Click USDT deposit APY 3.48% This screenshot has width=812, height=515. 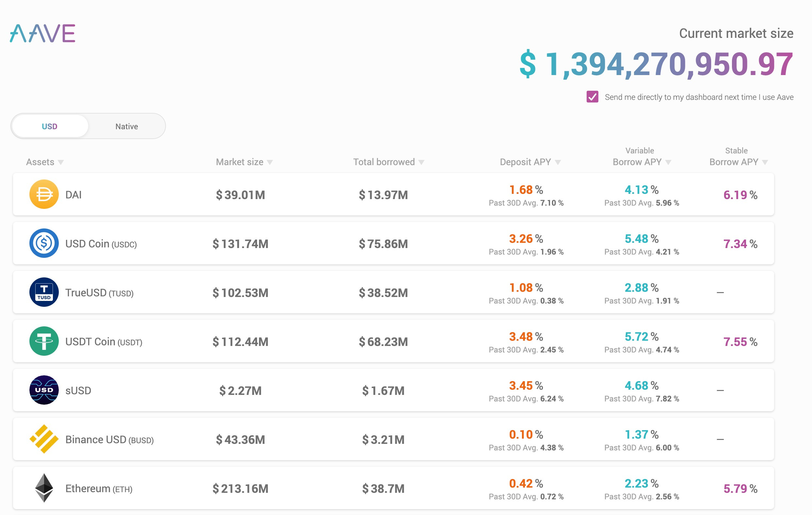click(x=526, y=336)
